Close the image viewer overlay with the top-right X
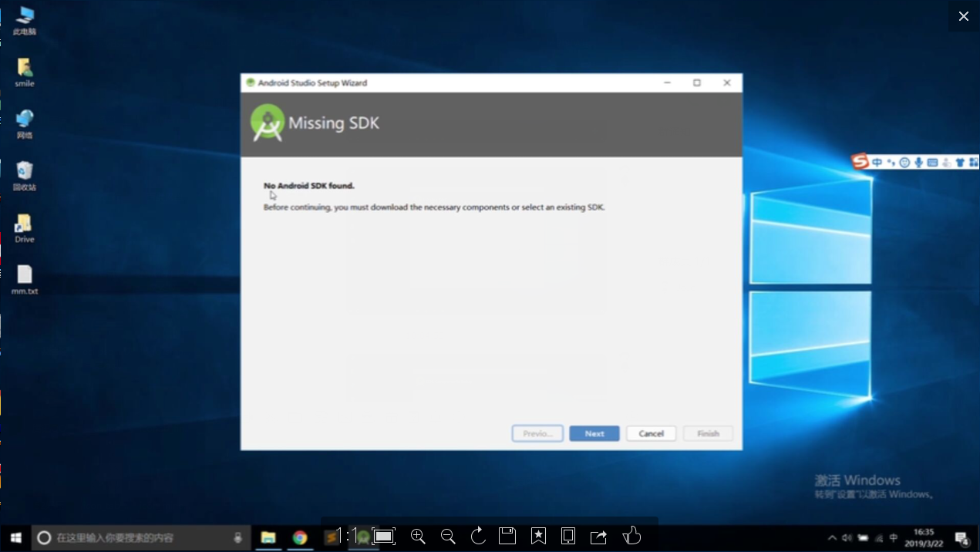 (x=964, y=16)
